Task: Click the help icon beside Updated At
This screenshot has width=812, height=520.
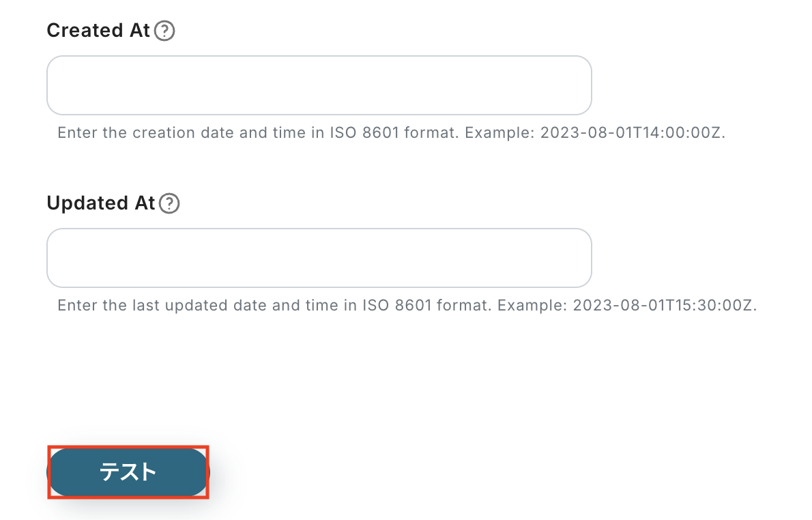Action: 169,204
